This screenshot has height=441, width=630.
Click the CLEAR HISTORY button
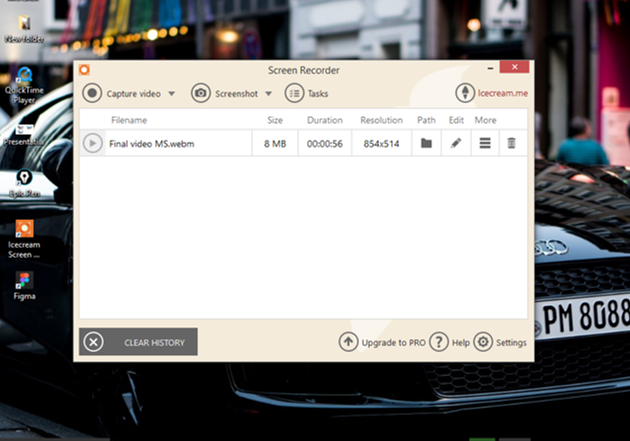[138, 342]
